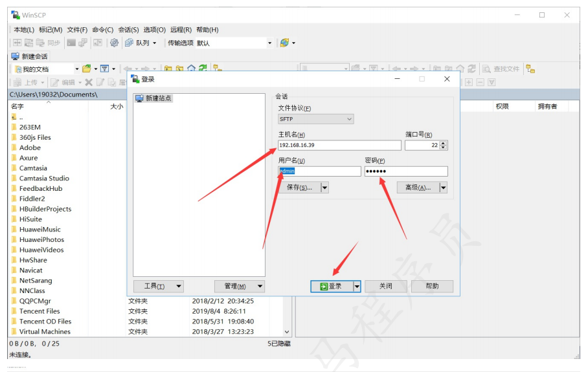Go to local home directory icon
This screenshot has height=372, width=588.
[192, 69]
